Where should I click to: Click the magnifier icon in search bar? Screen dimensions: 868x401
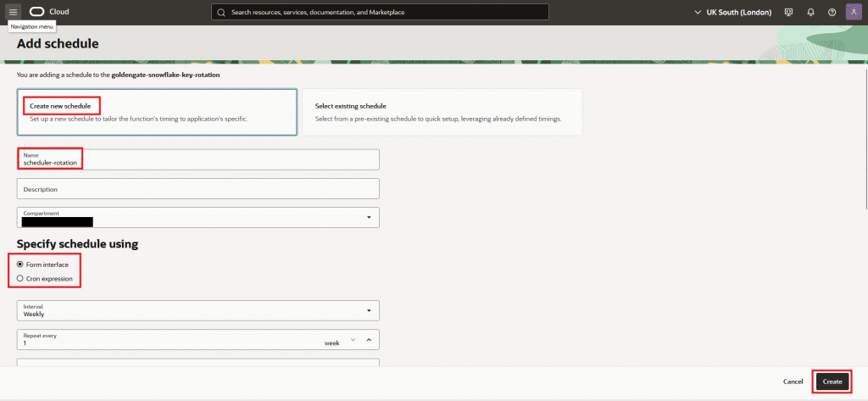pos(222,13)
